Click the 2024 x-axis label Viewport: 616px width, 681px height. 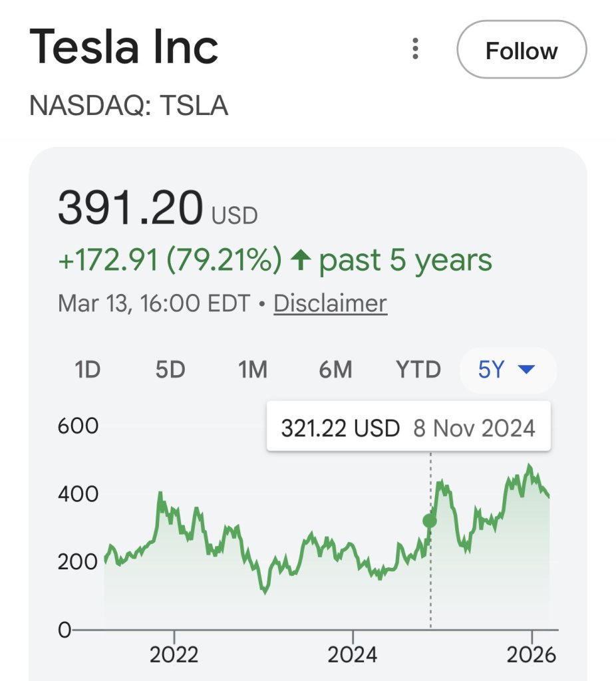tap(353, 655)
